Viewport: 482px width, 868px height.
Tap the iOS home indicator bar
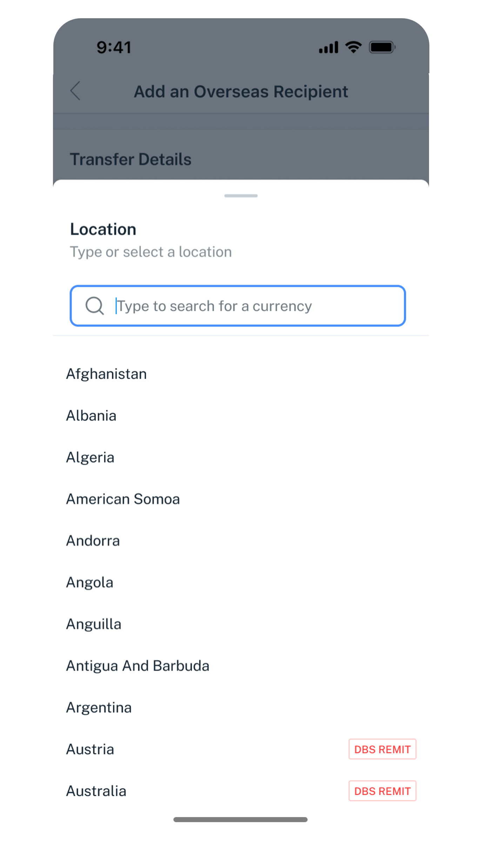coord(241,820)
